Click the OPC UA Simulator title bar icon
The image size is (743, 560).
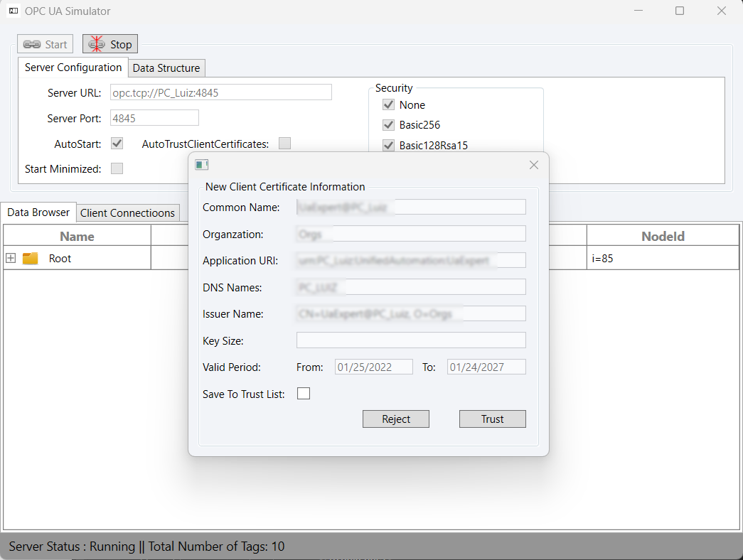[x=14, y=11]
